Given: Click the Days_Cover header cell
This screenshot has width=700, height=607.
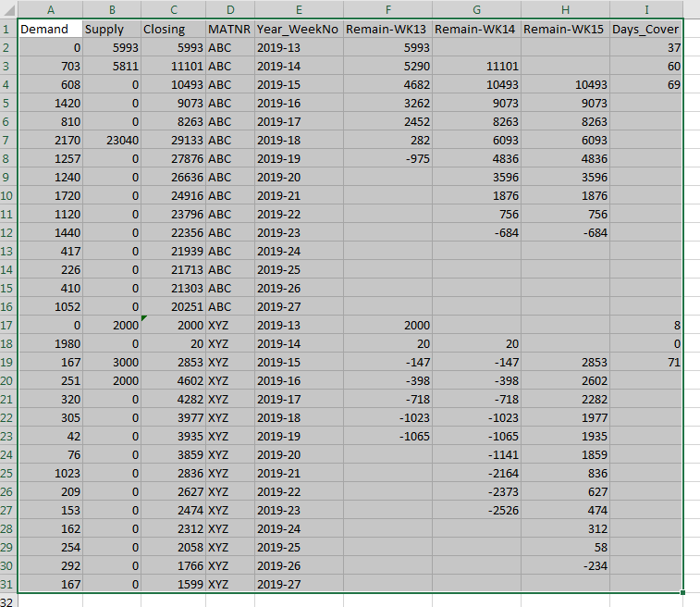Looking at the screenshot, I should [x=646, y=29].
